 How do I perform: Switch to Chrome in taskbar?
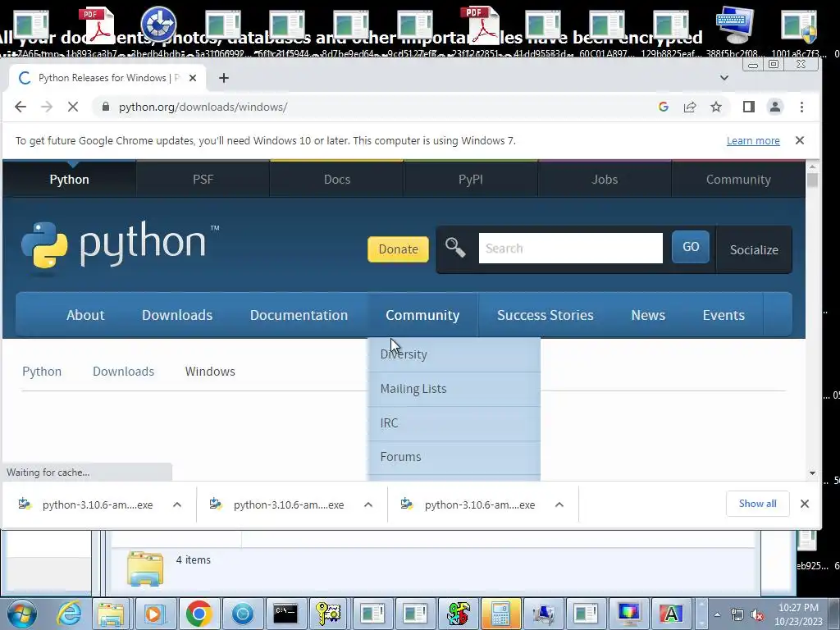(199, 614)
